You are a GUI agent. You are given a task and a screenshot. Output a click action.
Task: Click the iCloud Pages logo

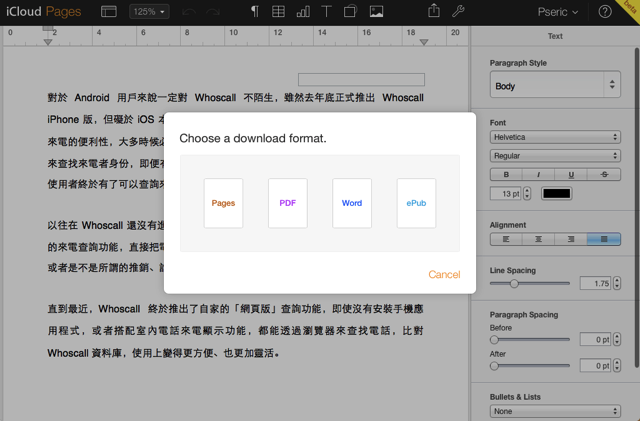pyautogui.click(x=43, y=11)
